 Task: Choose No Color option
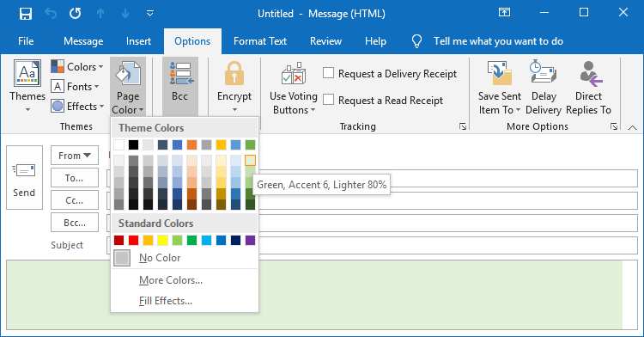pyautogui.click(x=185, y=258)
